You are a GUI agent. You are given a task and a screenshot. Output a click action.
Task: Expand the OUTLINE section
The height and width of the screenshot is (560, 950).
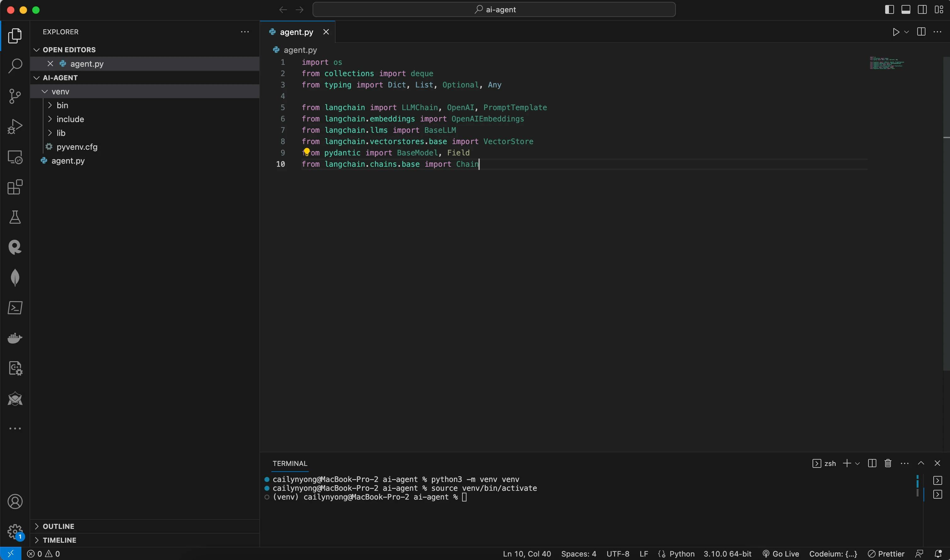[x=58, y=526]
